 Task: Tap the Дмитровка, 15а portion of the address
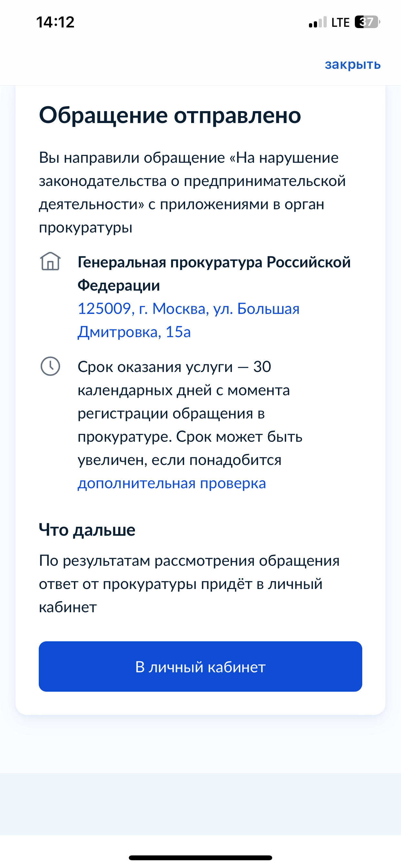pyautogui.click(x=134, y=332)
